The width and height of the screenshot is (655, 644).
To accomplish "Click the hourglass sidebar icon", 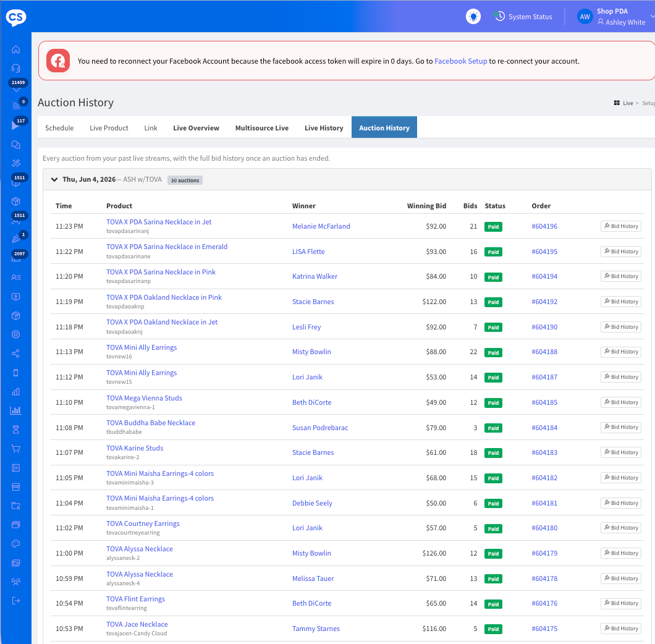I will tap(16, 430).
